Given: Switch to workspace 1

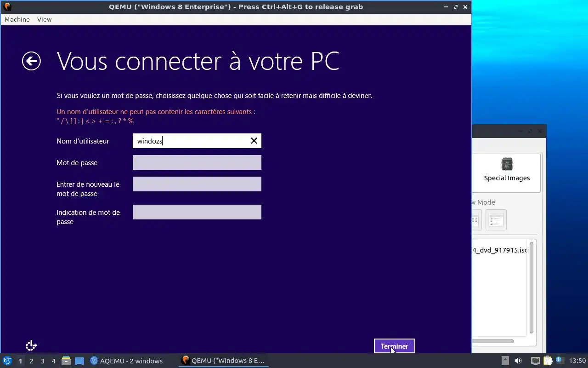Looking at the screenshot, I should click(x=20, y=361).
